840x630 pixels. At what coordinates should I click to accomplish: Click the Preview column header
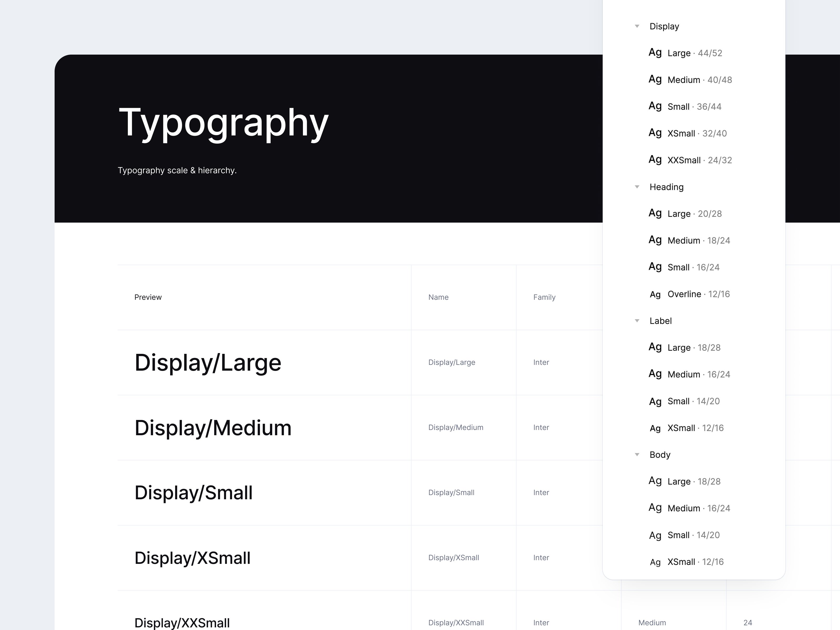click(148, 297)
